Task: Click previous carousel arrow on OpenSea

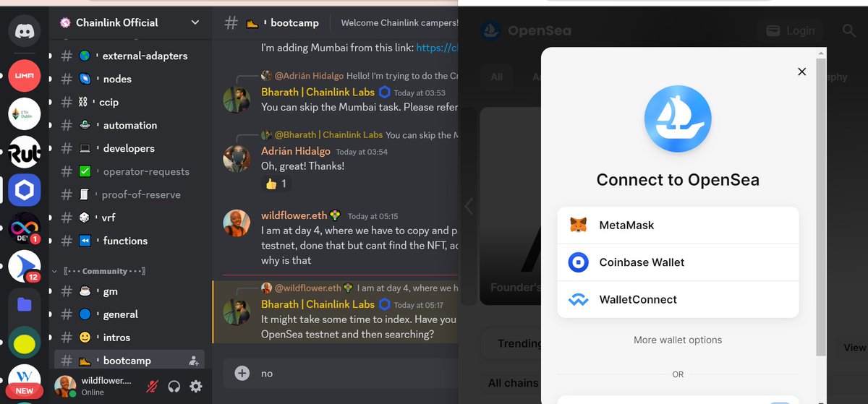Action: (x=468, y=206)
